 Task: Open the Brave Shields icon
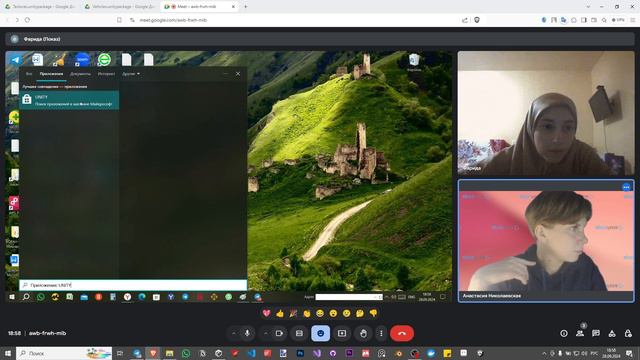(x=477, y=20)
